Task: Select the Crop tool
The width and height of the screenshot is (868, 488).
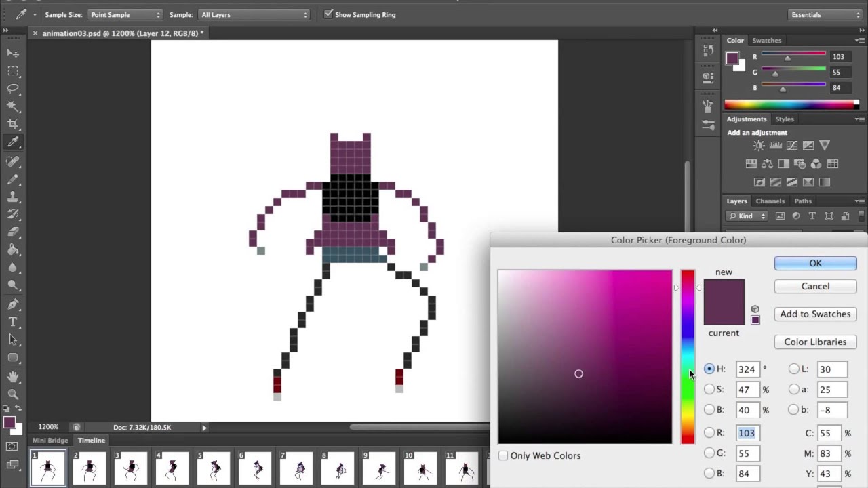Action: [13, 123]
